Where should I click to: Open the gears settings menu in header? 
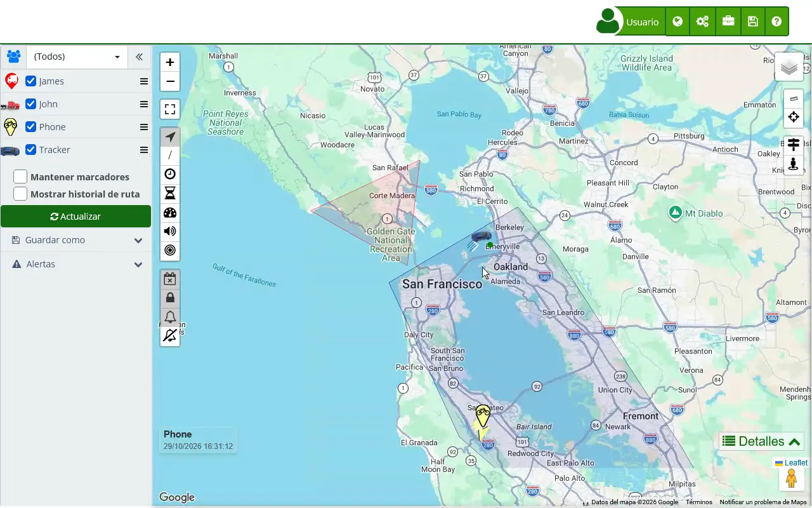click(x=702, y=22)
